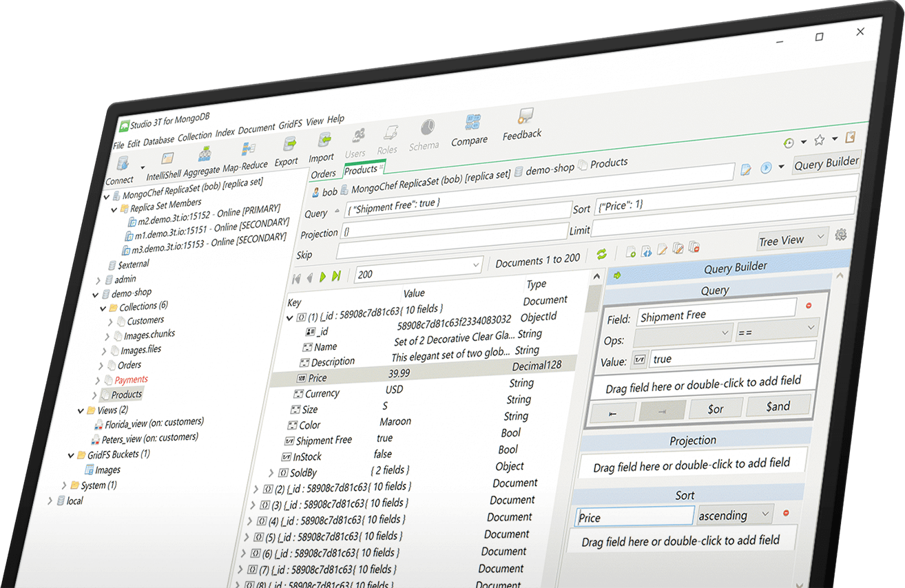The image size is (905, 588).
Task: Remove the Shipment Free query condition
Action: [x=809, y=305]
